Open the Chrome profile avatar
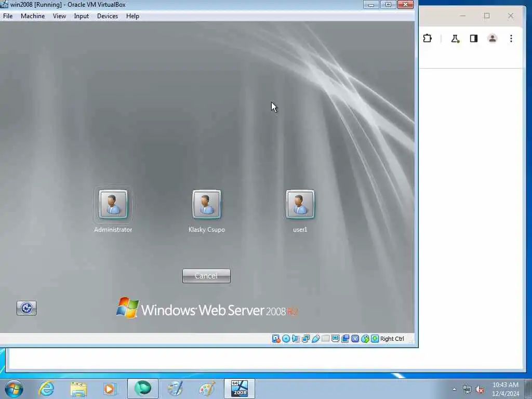The width and height of the screenshot is (532, 399). (x=493, y=38)
